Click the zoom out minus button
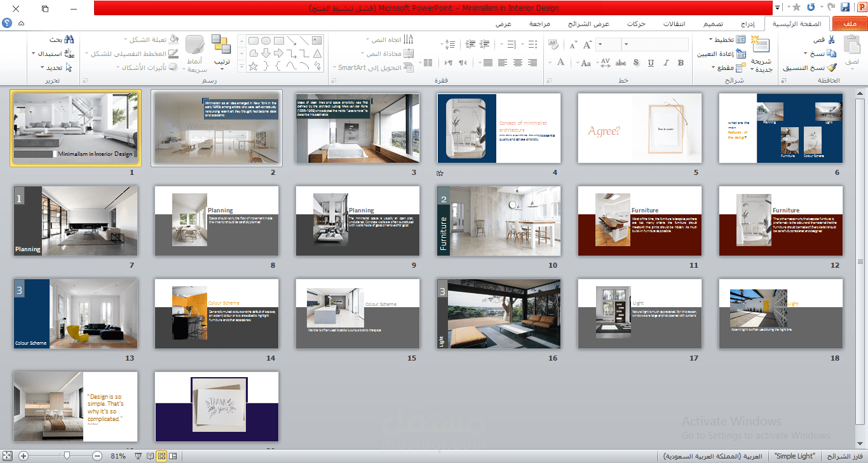The image size is (868, 463). click(97, 456)
